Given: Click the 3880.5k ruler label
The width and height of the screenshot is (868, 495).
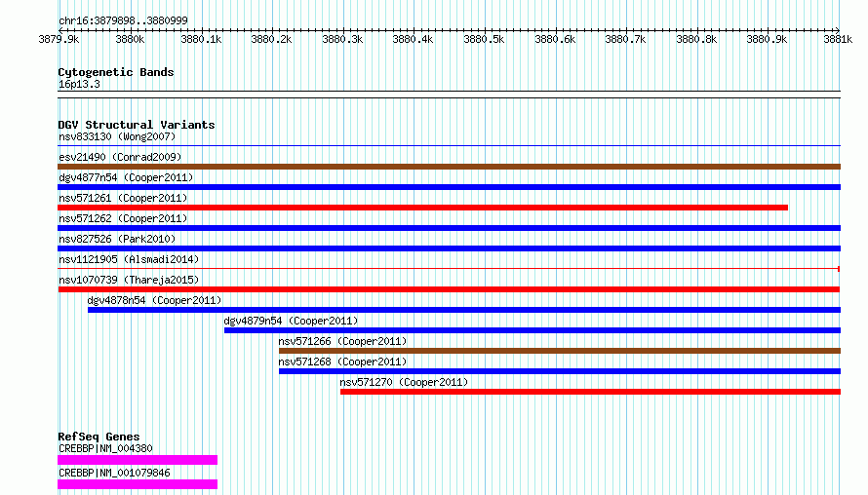Looking at the screenshot, I should pyautogui.click(x=484, y=39).
